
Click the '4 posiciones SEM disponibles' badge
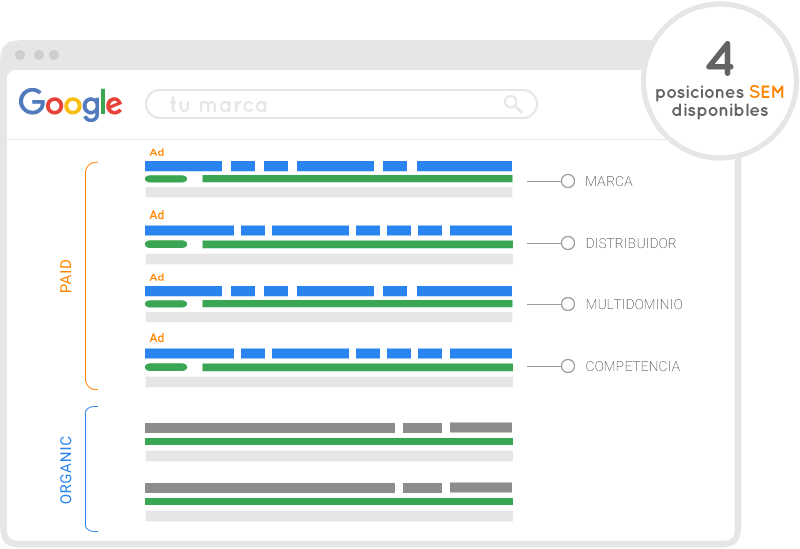(x=719, y=81)
